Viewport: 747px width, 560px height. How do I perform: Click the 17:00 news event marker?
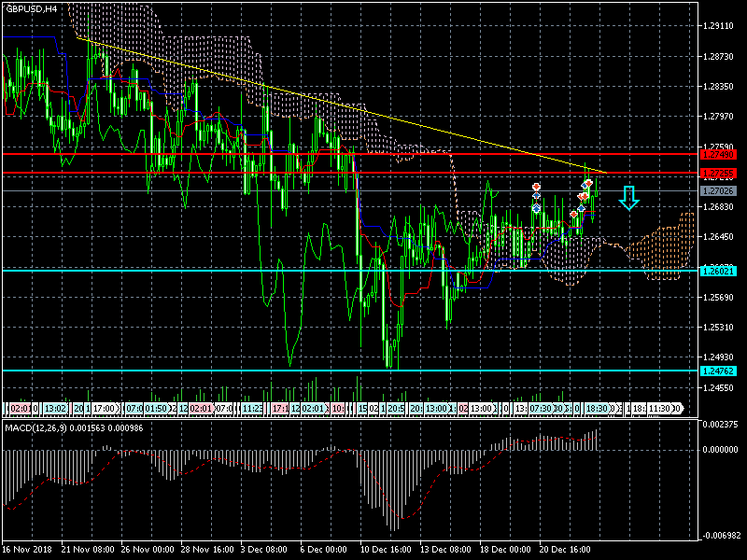coord(104,409)
